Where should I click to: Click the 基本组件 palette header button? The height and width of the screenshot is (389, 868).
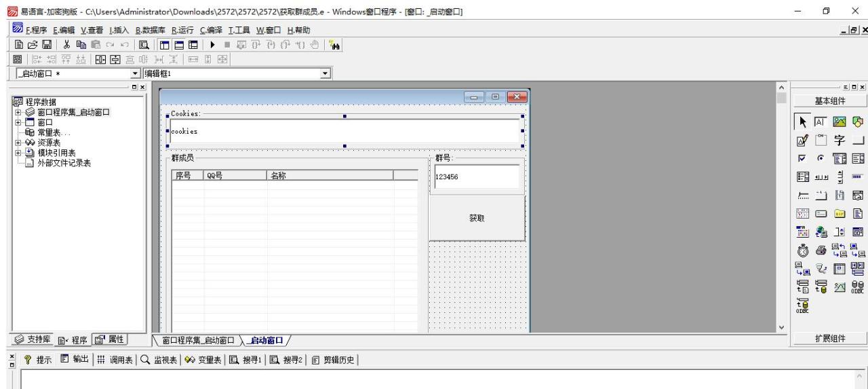(x=829, y=100)
